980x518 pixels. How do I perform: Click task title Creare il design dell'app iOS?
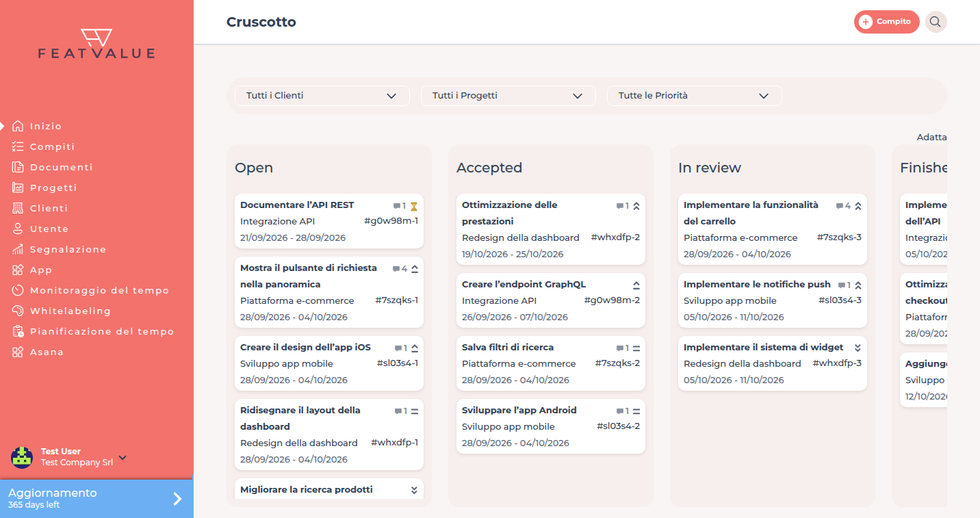[305, 347]
